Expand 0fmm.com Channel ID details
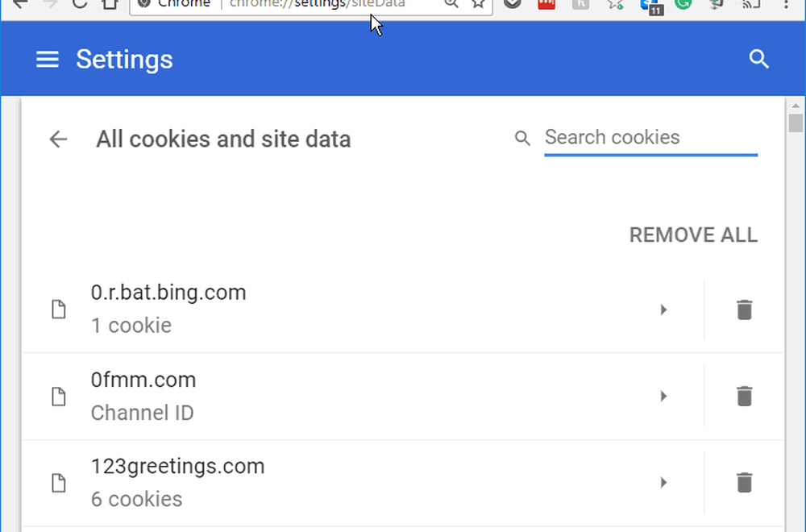 [x=663, y=396]
